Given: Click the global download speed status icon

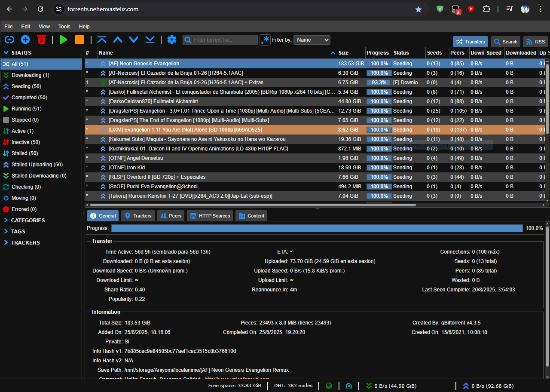Looking at the screenshot, I should 369,386.
